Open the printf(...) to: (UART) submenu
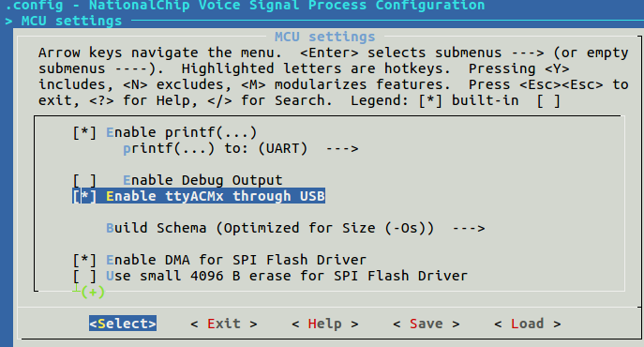Image resolution: width=644 pixels, height=347 pixels. (240, 148)
